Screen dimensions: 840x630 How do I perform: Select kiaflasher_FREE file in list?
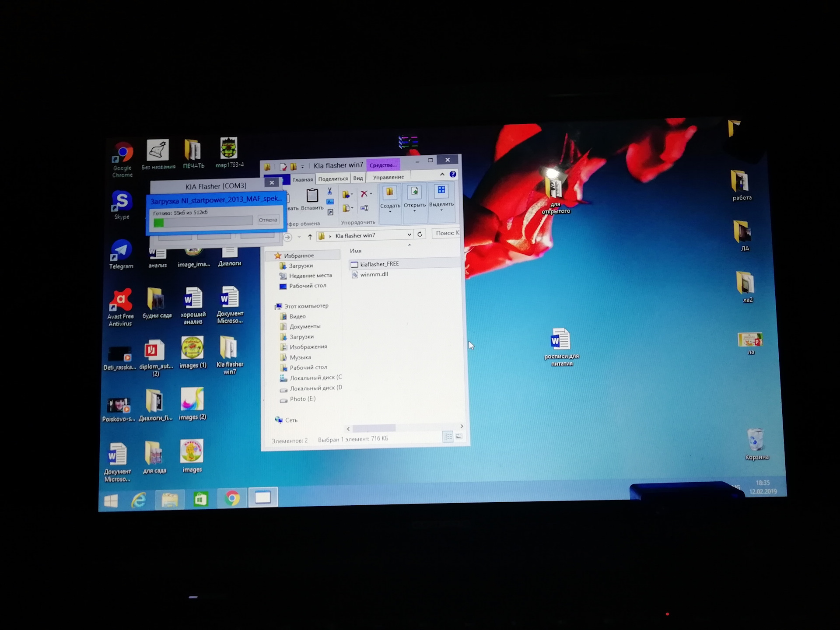click(x=379, y=264)
